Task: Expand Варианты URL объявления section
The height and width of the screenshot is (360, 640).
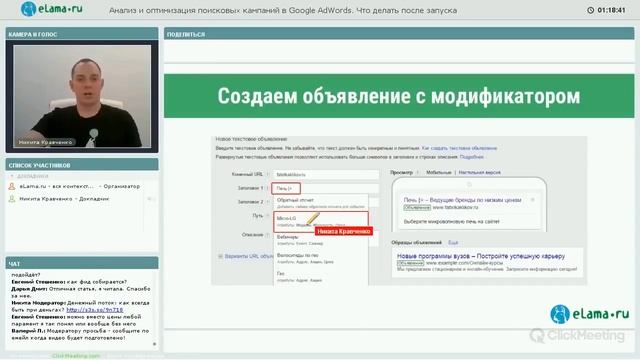Action: click(x=220, y=256)
